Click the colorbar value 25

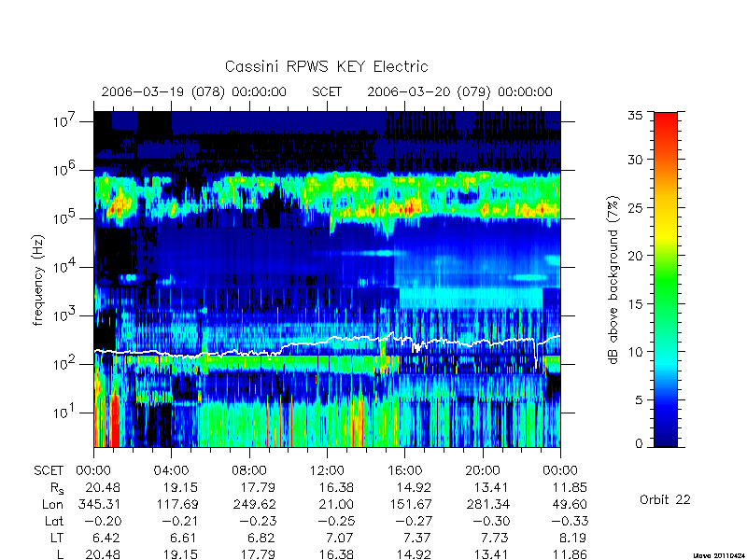coord(635,207)
